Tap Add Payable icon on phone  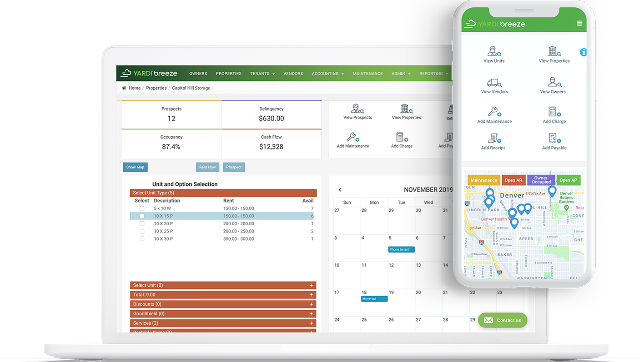(x=554, y=138)
